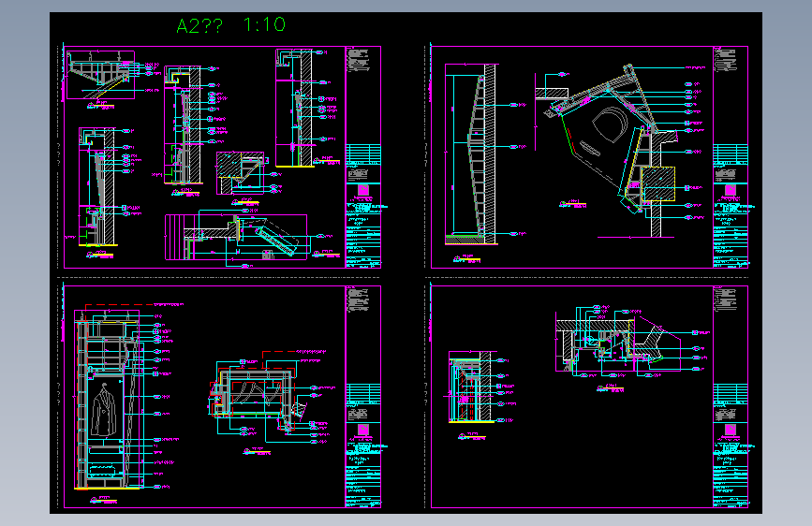Select the green "A2??" title text
812x526 pixels.
point(199,25)
